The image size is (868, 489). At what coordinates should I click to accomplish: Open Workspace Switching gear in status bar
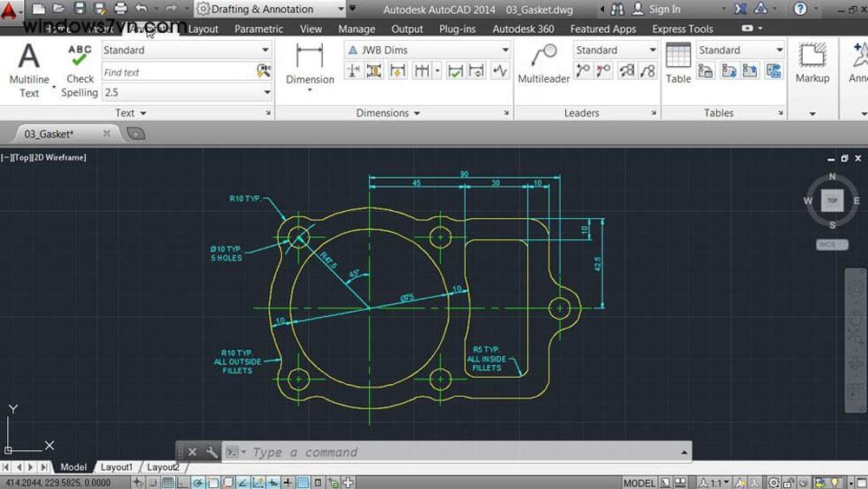tap(773, 483)
